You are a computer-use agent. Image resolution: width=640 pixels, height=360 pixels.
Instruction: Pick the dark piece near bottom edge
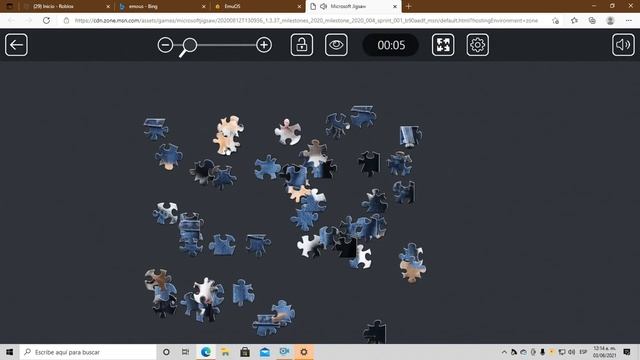375,331
